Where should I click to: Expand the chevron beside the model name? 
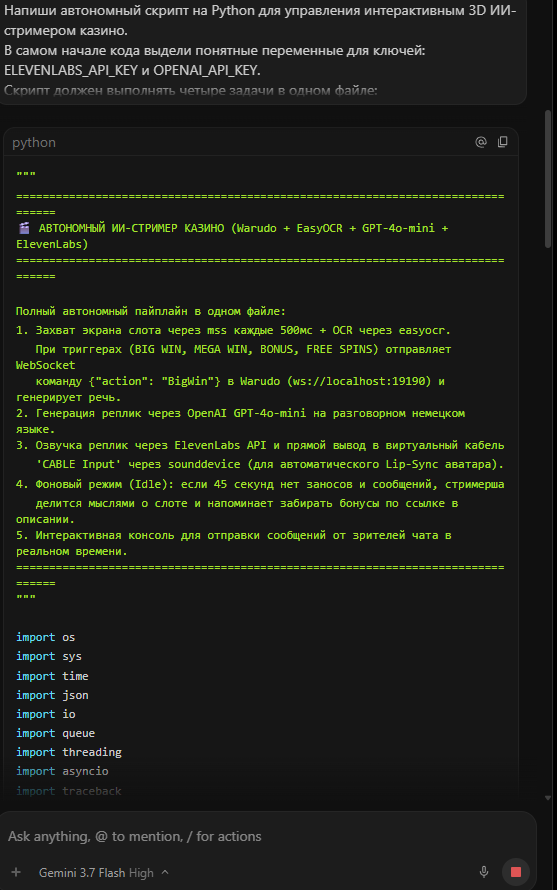[x=165, y=872]
